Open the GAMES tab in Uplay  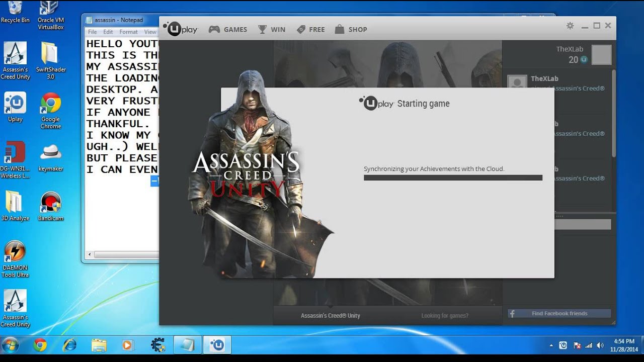[x=228, y=30]
